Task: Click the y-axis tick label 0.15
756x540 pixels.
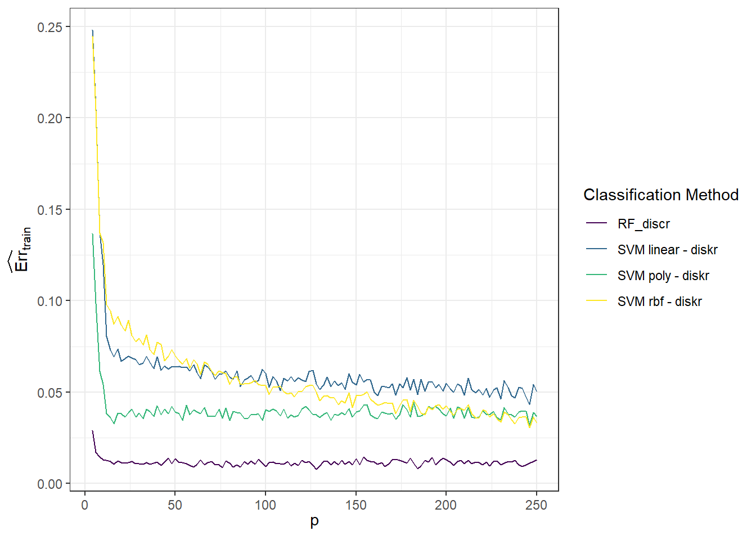Action: (50, 210)
